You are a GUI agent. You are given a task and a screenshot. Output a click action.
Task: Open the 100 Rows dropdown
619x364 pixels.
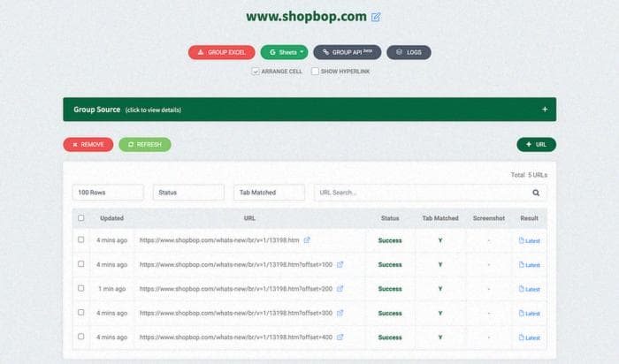pyautogui.click(x=108, y=193)
